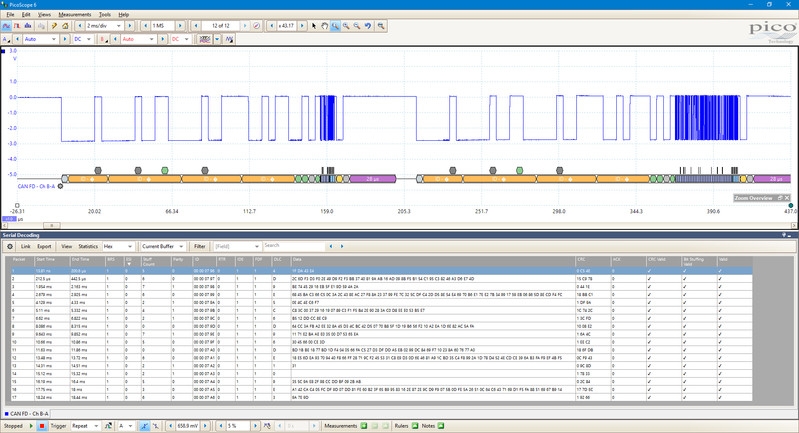This screenshot has width=799, height=433.
Task: Click the Statistics button
Action: tap(88, 246)
